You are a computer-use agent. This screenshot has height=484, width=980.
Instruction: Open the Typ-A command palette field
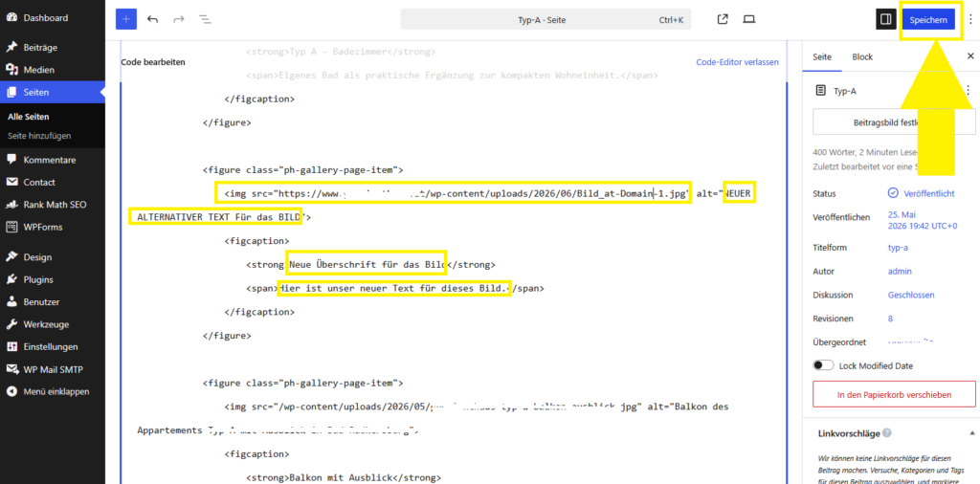coord(546,19)
